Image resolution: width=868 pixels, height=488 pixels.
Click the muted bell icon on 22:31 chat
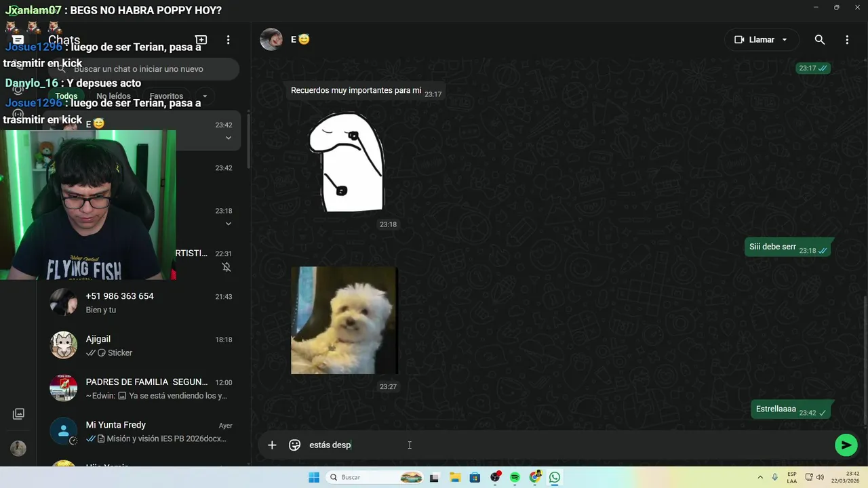click(x=227, y=267)
